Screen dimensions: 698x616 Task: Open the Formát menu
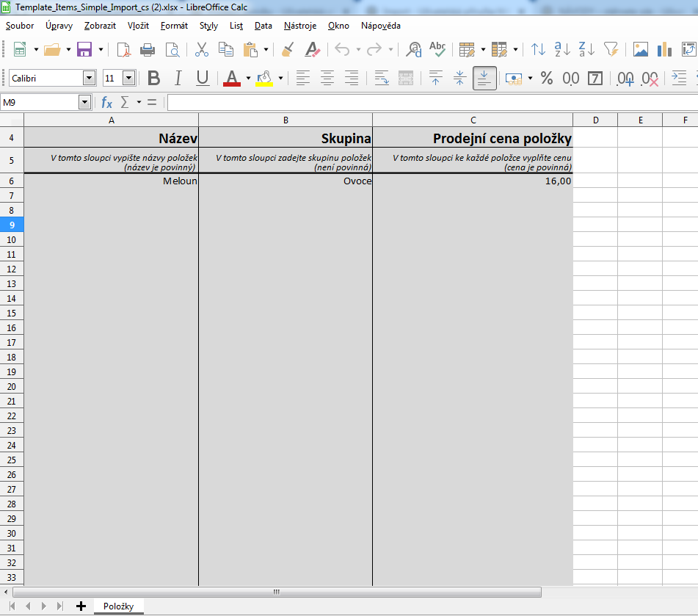[x=174, y=26]
